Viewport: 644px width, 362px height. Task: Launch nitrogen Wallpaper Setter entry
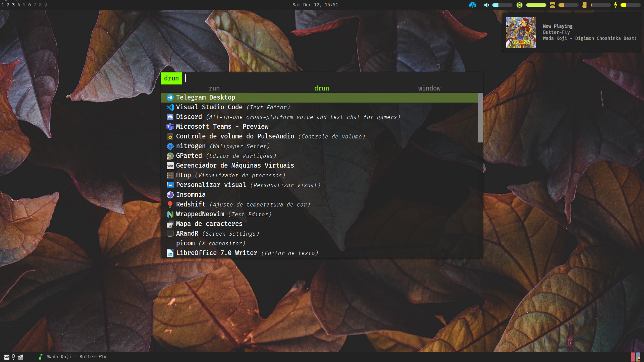(x=319, y=146)
